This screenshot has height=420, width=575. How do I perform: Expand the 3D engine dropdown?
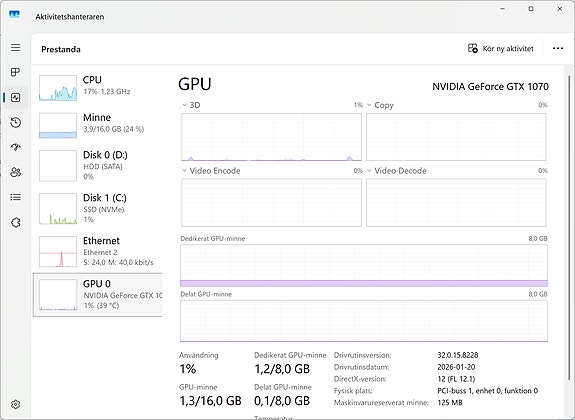tap(191, 105)
